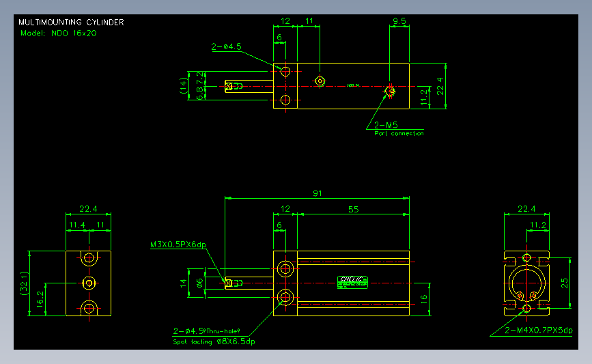Select the 55 dimension text
Image resolution: width=592 pixels, height=364 pixels.
point(354,210)
